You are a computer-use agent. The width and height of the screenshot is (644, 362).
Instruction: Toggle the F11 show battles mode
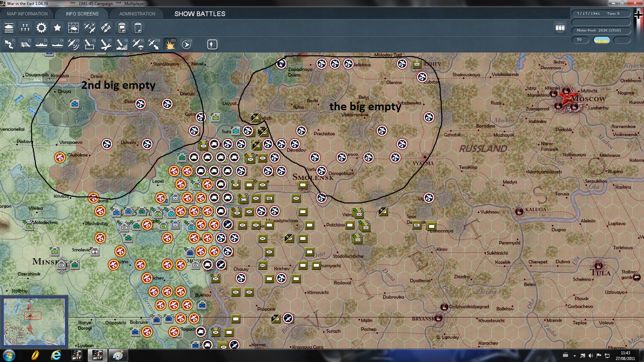click(170, 44)
